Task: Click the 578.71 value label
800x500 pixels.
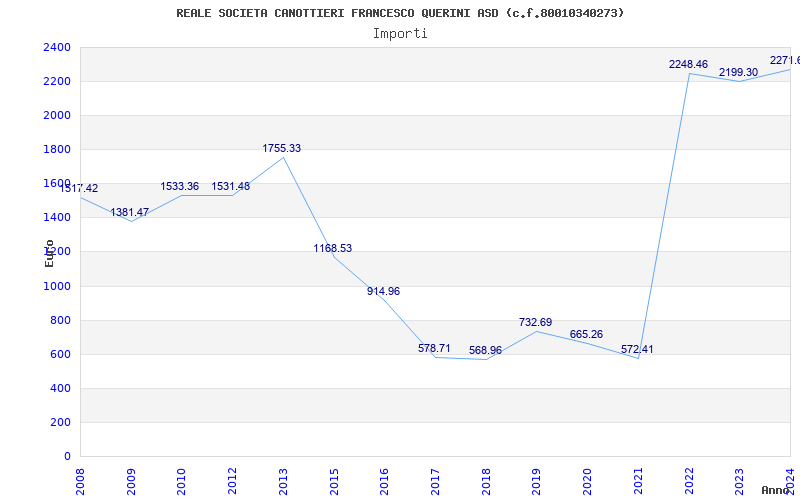Action: (434, 348)
